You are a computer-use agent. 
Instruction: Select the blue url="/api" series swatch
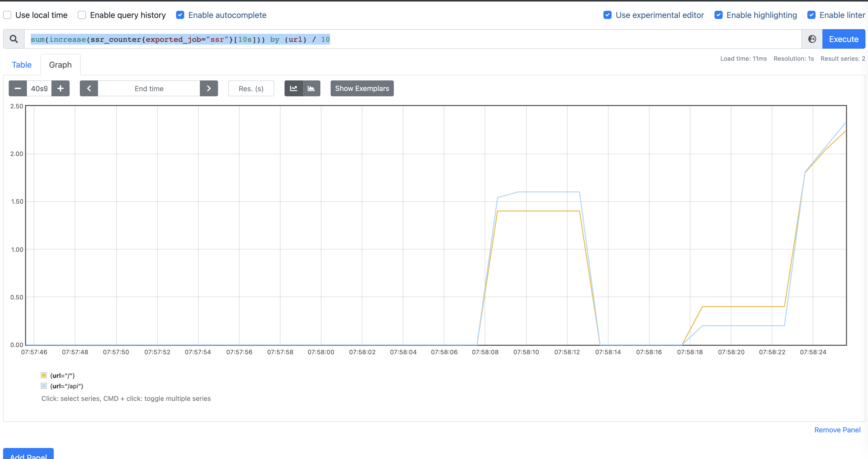point(44,386)
